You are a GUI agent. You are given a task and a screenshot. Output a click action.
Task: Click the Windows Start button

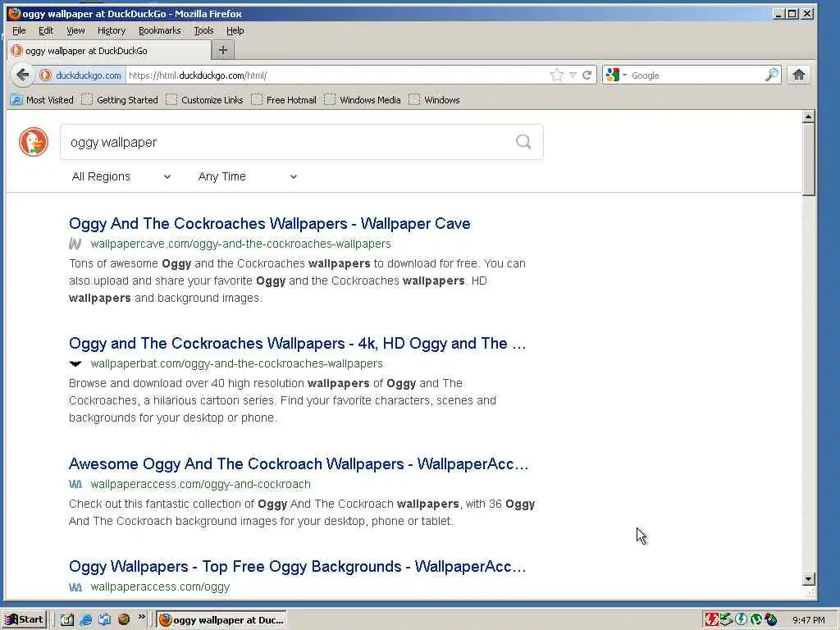(x=25, y=620)
